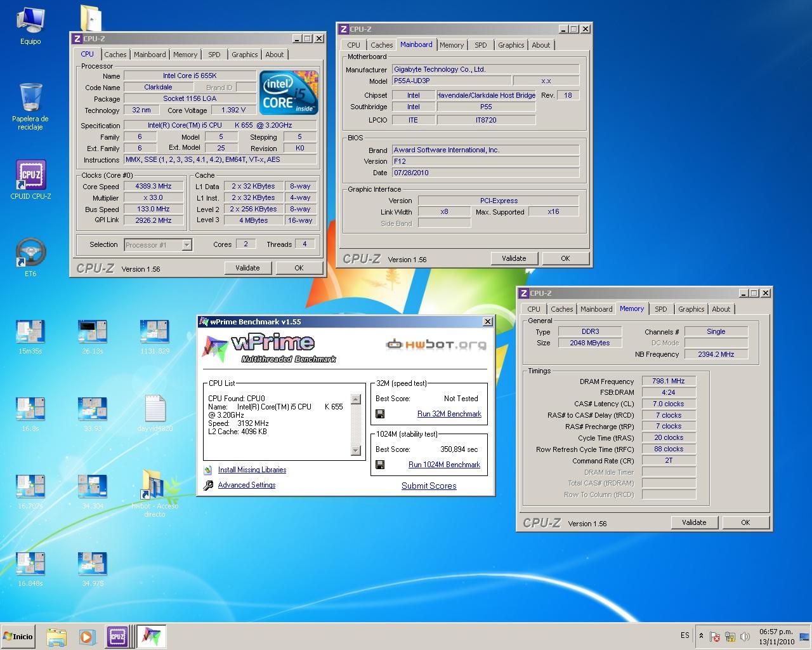Click OK in the CPU tab window
812x650 pixels.
point(299,268)
